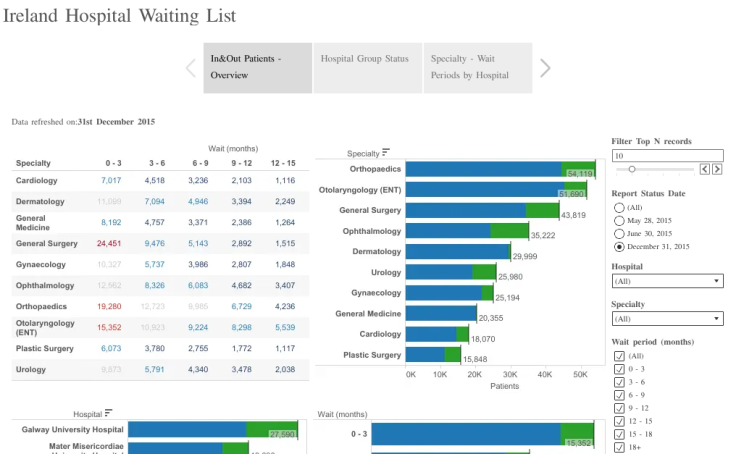The image size is (736, 454).
Task: Click sort icon next to Specialty chart header
Action: [x=386, y=152]
